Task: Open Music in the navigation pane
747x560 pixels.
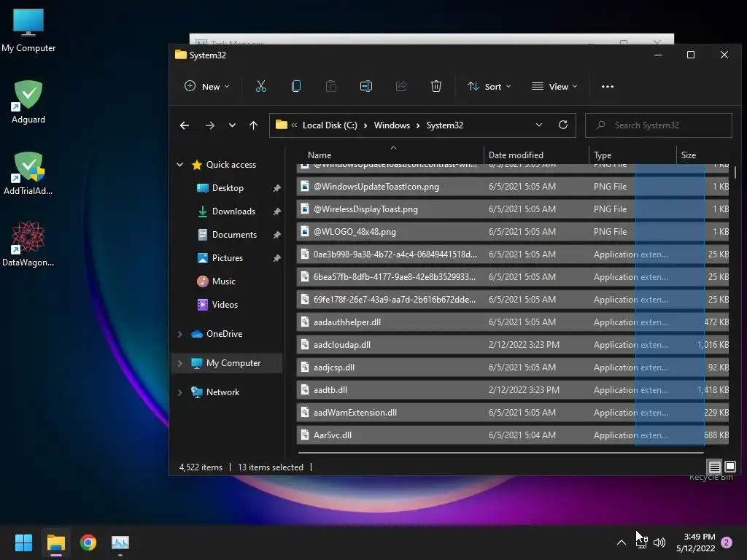Action: (x=223, y=281)
